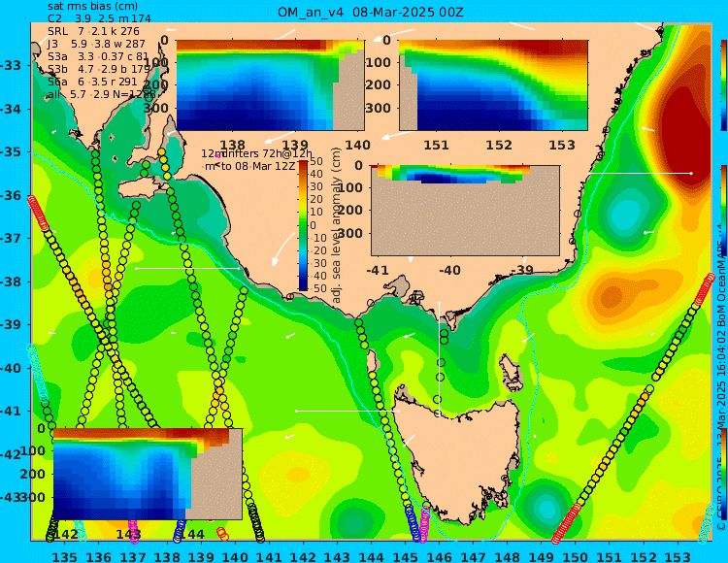This screenshot has width=728, height=563.
Task: Select the 'sat rms bias (cm)' heading
Action: coord(93,7)
